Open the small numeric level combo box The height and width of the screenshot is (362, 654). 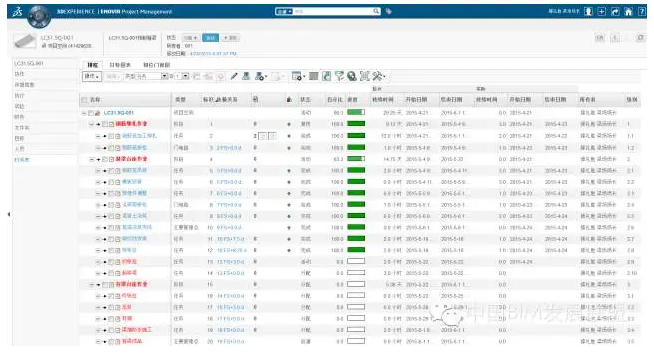181,76
